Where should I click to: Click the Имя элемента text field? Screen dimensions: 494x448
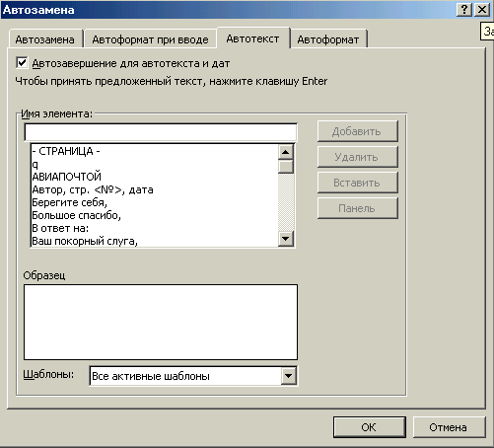click(x=161, y=132)
